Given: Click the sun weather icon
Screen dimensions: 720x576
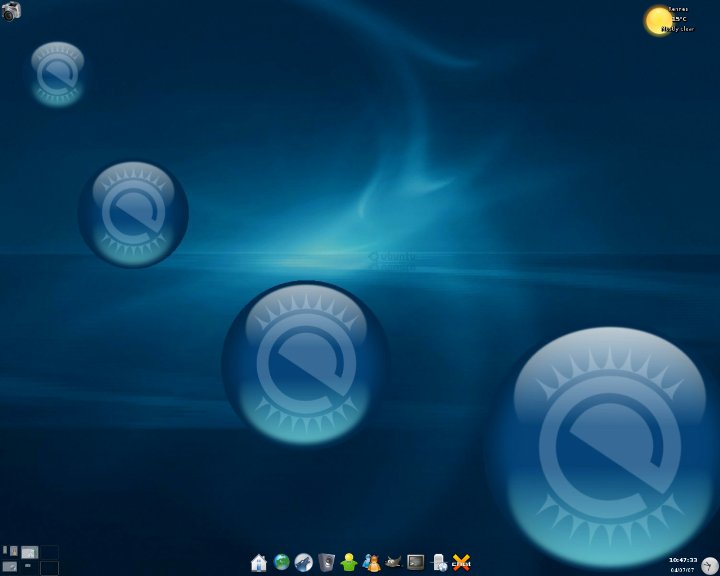Looking at the screenshot, I should pos(658,21).
